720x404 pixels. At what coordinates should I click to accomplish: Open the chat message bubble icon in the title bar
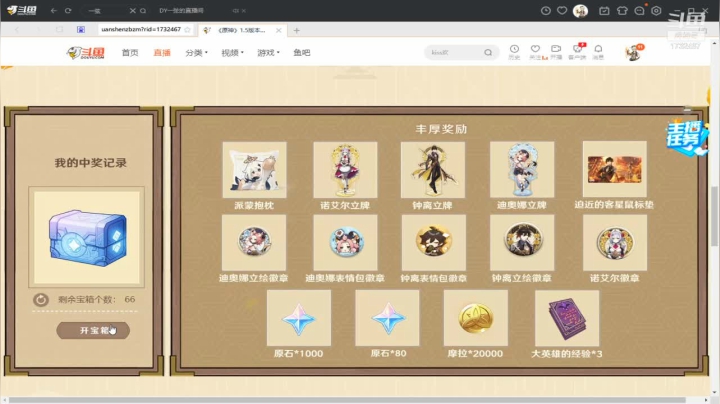coord(639,11)
